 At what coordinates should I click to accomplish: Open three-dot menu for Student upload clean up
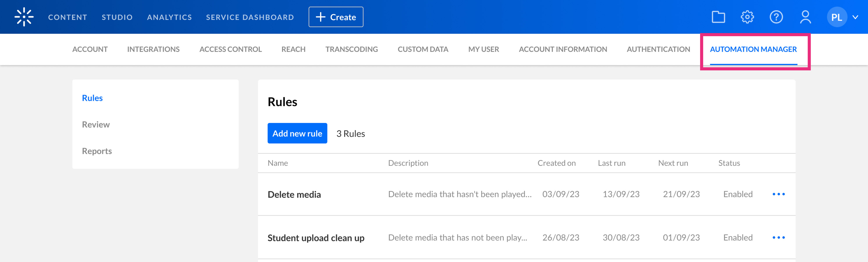click(778, 238)
